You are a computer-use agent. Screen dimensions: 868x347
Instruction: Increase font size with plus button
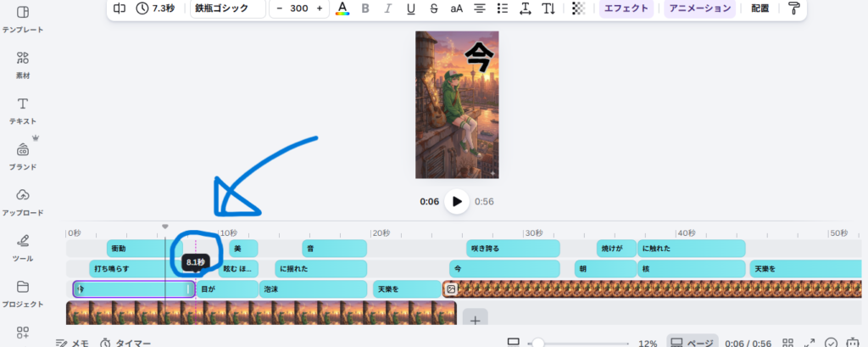320,8
